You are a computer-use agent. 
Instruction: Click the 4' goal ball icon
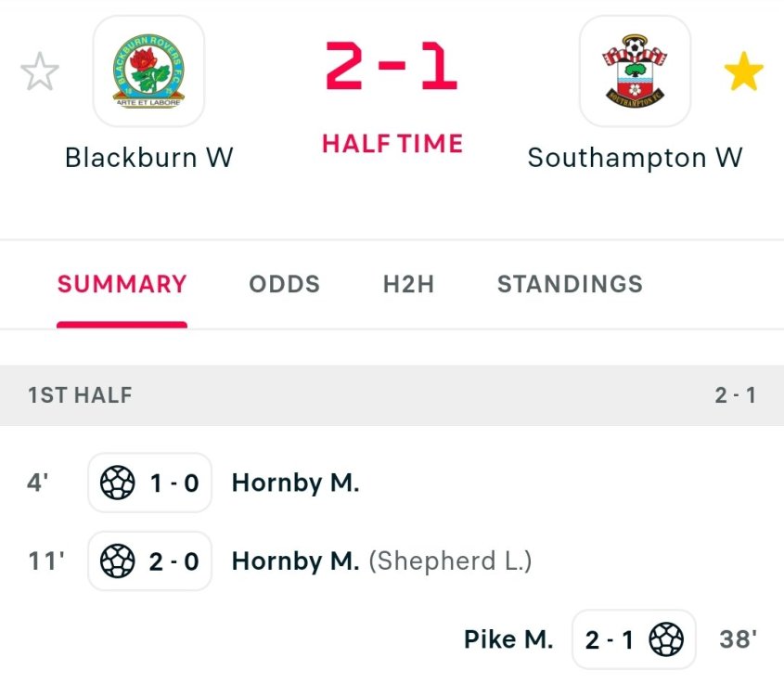[117, 483]
